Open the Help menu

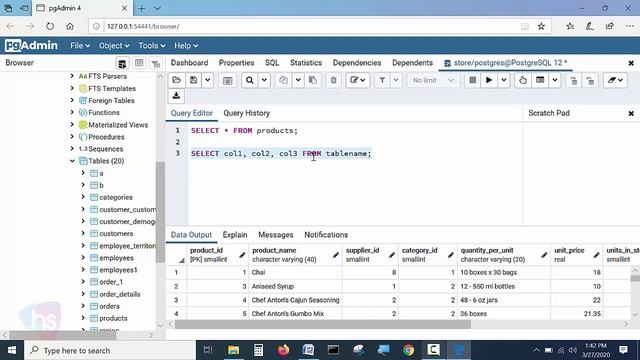point(186,46)
